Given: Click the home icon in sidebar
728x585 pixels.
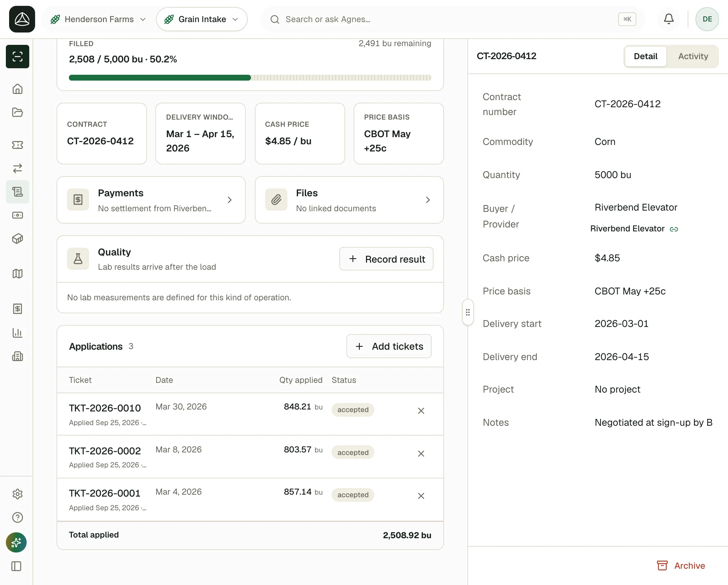Looking at the screenshot, I should click(x=18, y=89).
